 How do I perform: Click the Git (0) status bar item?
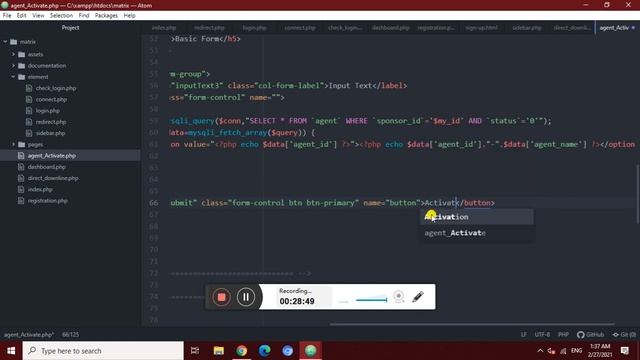coord(624,334)
